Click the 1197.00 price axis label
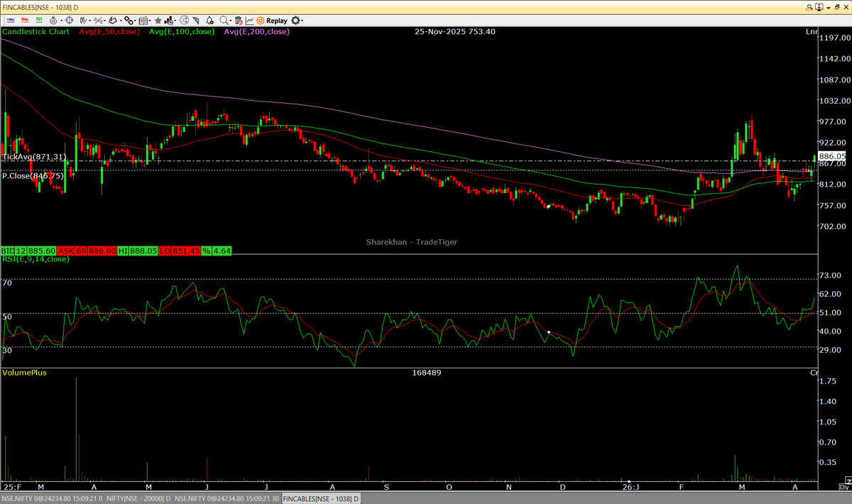The width and height of the screenshot is (852, 504). click(x=834, y=38)
